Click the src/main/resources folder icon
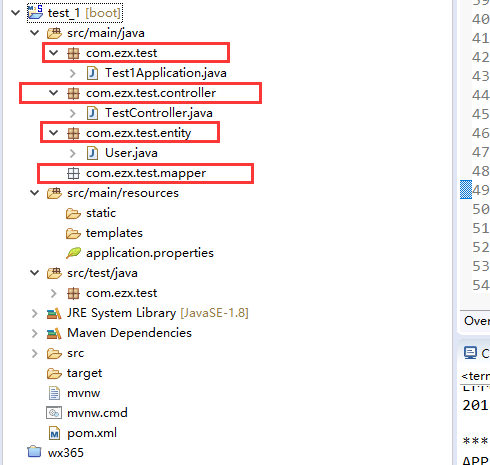The height and width of the screenshot is (465, 490). 54,193
